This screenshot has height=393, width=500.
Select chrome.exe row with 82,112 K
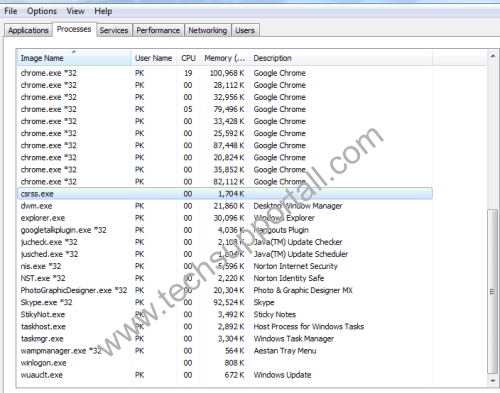[x=225, y=182]
